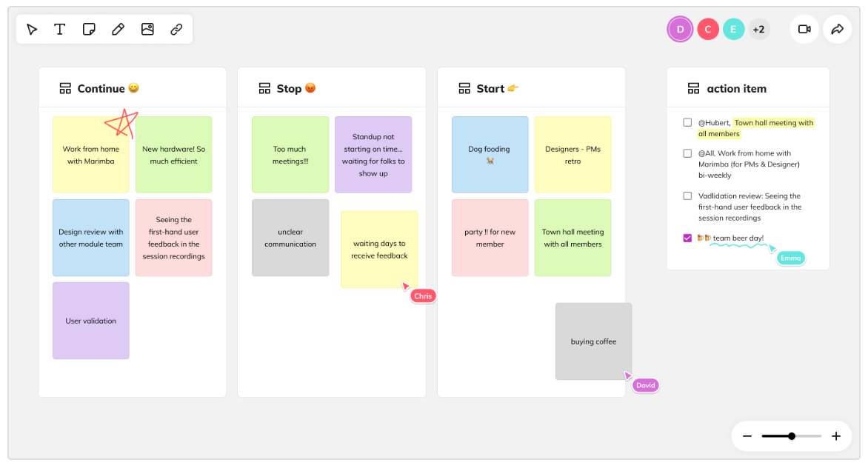Viewport: 868px width, 468px height.
Task: Expand the +2 additional collaborators badge
Action: (759, 30)
